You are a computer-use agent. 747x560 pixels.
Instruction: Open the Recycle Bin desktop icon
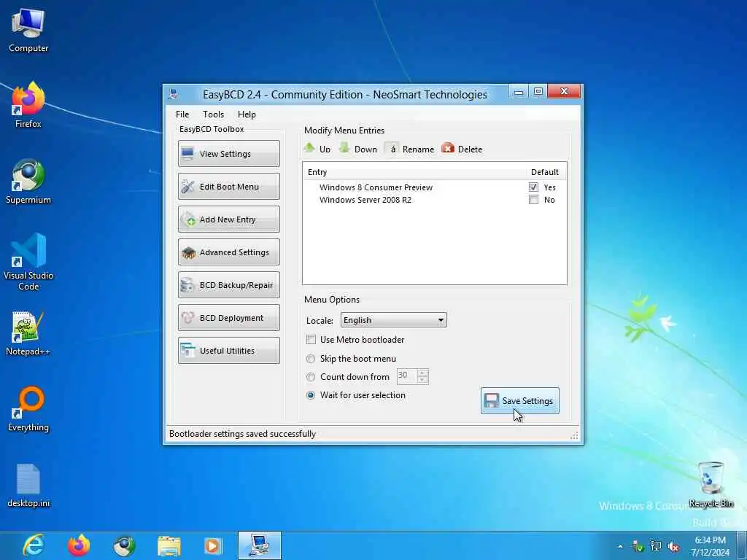pos(711,484)
